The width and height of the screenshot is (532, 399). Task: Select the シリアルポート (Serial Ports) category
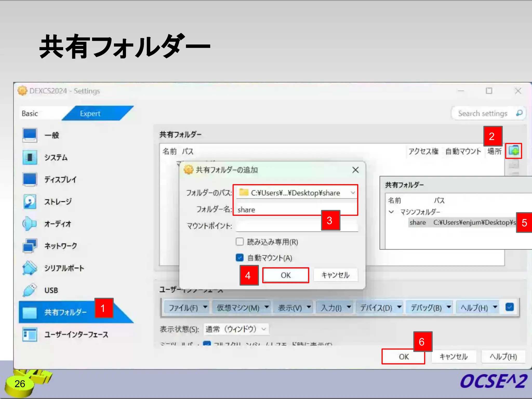[64, 268]
